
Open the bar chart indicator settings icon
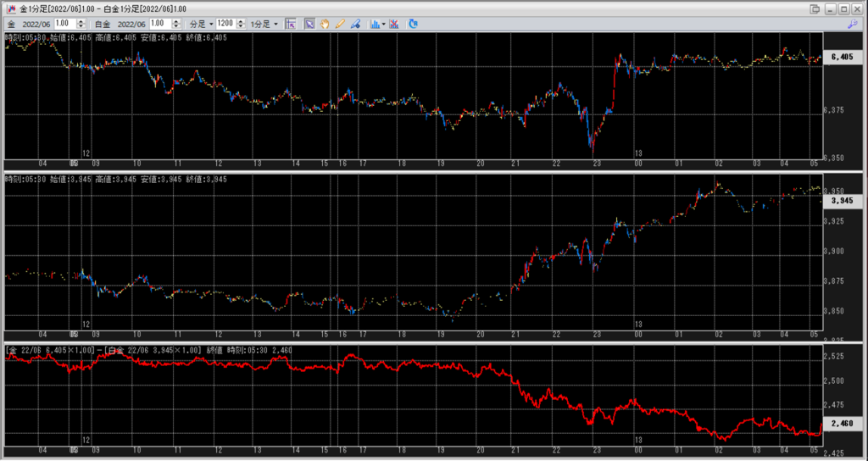pyautogui.click(x=374, y=24)
